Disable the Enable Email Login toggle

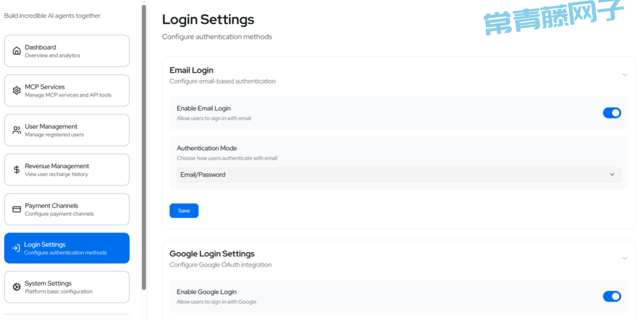click(x=612, y=113)
